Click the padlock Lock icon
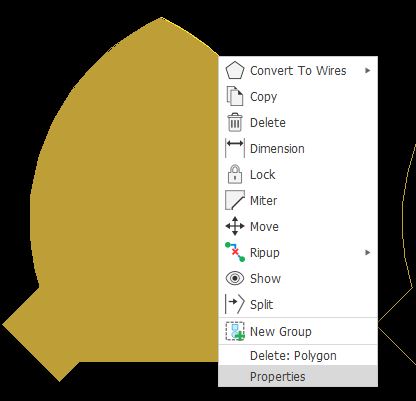 pyautogui.click(x=235, y=174)
